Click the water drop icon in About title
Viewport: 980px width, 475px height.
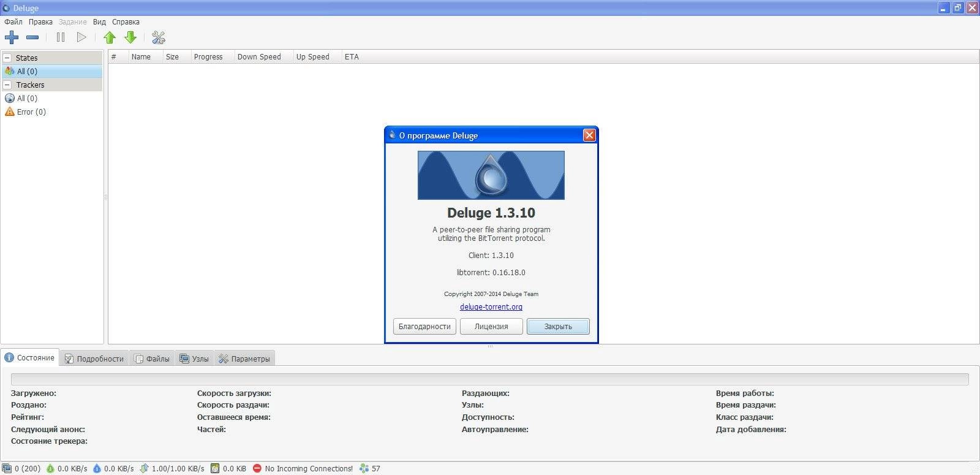392,135
